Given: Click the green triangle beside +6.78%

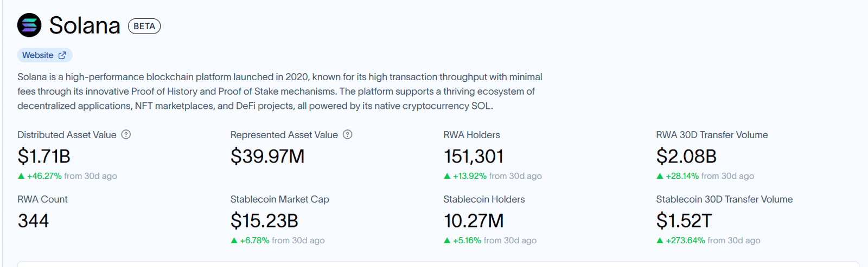Looking at the screenshot, I should 234,240.
